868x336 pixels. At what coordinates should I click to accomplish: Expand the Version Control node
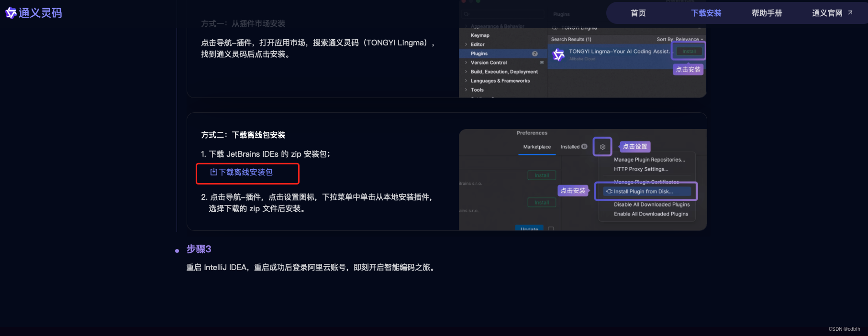pos(466,63)
